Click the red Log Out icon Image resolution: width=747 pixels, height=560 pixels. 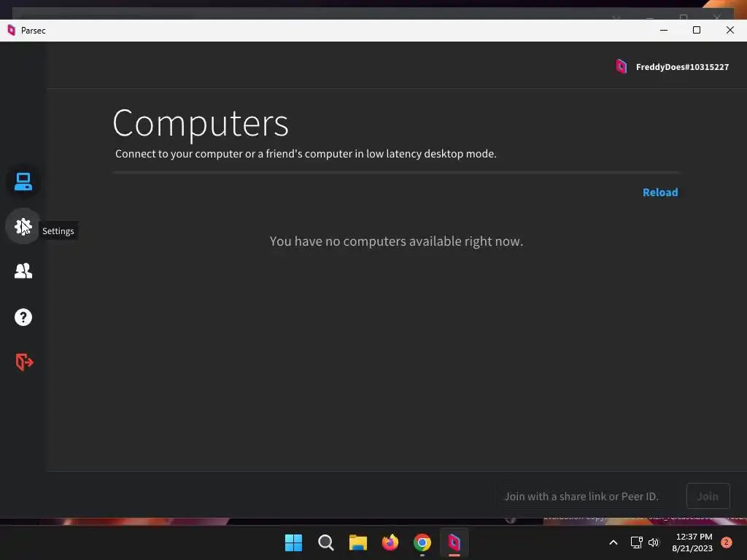pos(24,362)
